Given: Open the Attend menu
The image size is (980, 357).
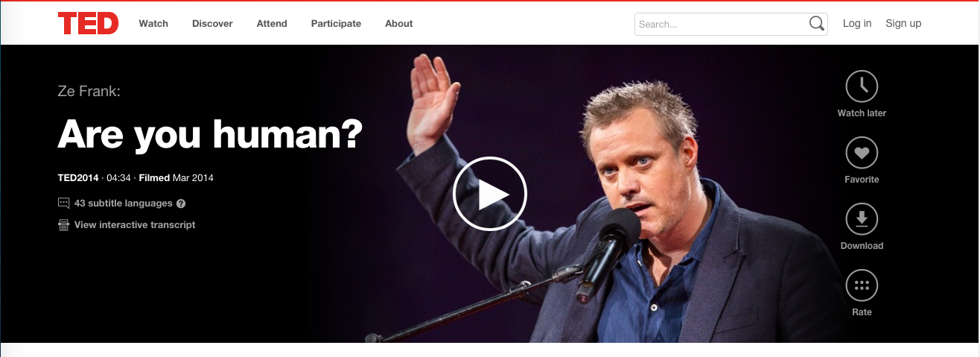Looking at the screenshot, I should click(x=272, y=24).
